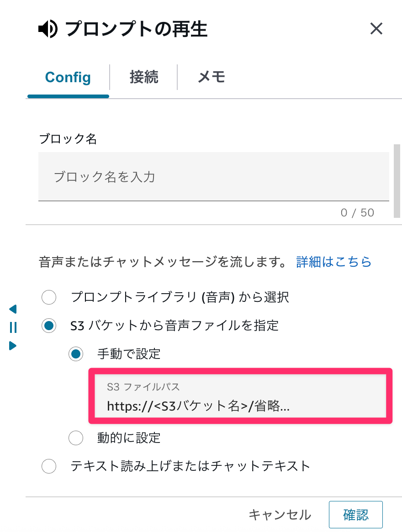Select テキスト読み上げまたはチャットテキスト option

click(49, 466)
